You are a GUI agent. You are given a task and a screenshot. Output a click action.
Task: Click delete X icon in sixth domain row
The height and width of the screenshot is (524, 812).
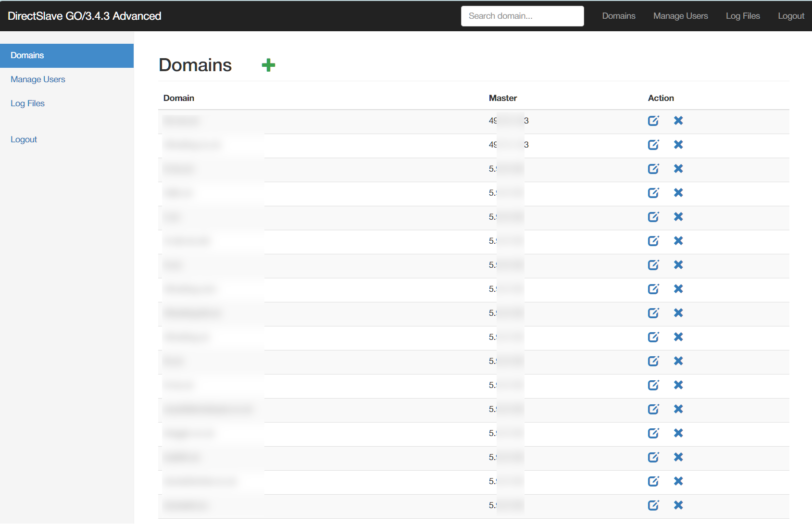click(678, 241)
